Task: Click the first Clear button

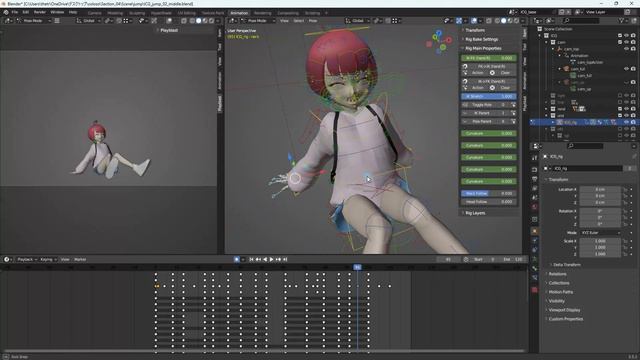Action: tap(505, 73)
